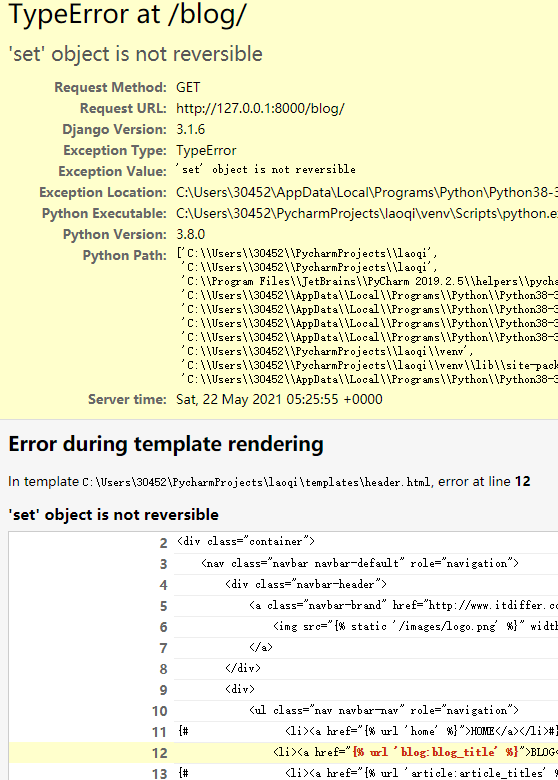Click line 11 commented home url code
This screenshot has width=558, height=780.
[x=368, y=731]
